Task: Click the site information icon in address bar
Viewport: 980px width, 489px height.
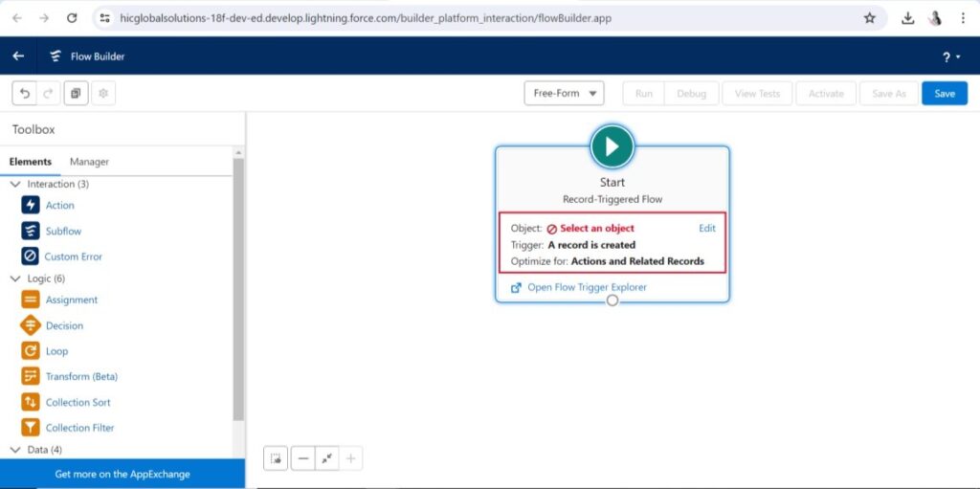Action: coord(105,18)
